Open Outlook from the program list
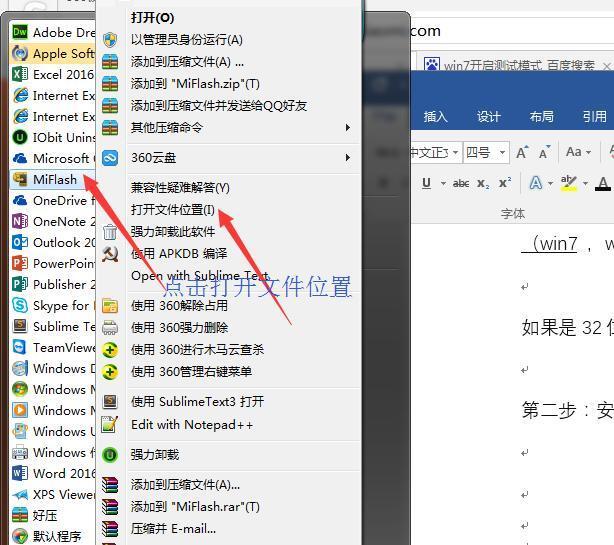Viewport: 614px width, 545px height. (x=53, y=242)
